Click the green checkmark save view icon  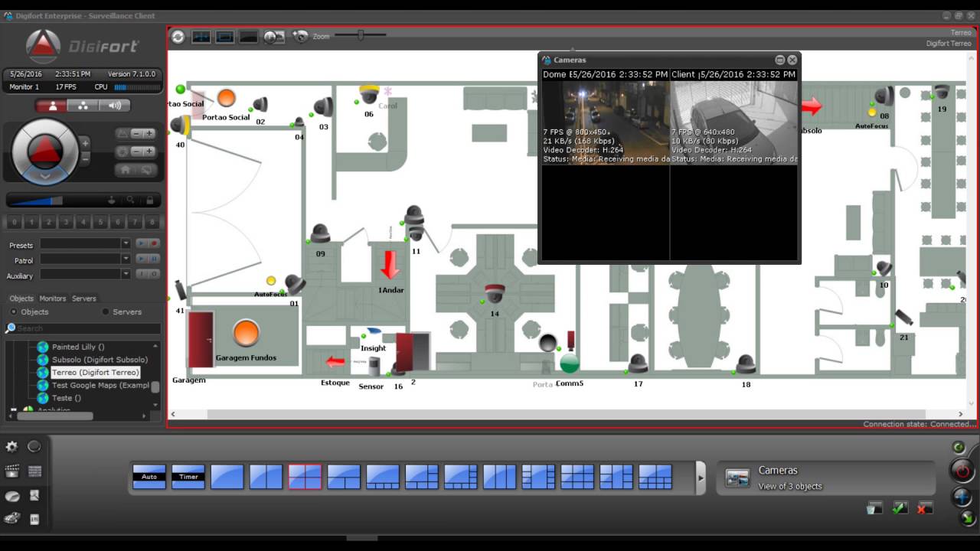900,507
